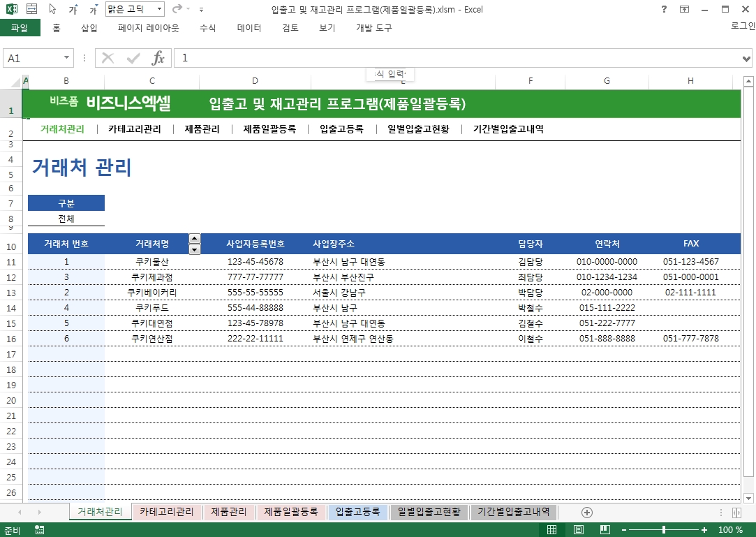This screenshot has height=537, width=756.
Task: Open the font name dropdown
Action: (x=158, y=10)
